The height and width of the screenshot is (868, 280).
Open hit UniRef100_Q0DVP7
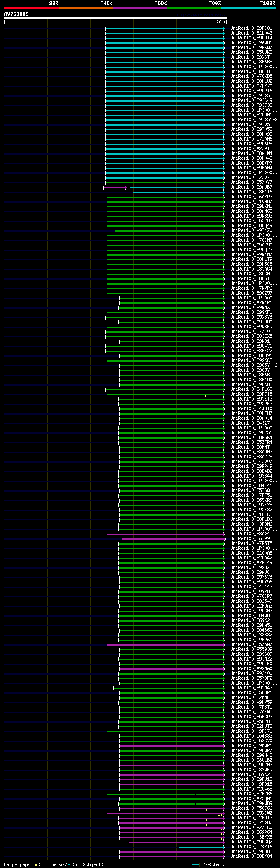[251, 163]
